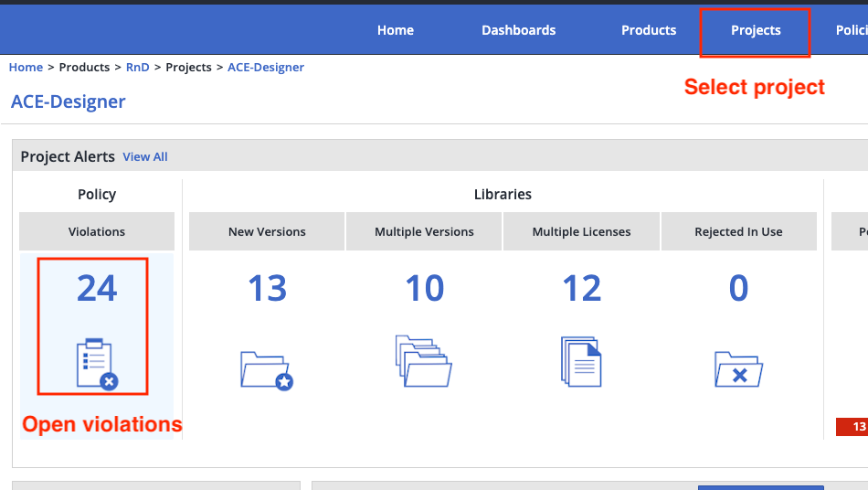Viewport: 868px width, 490px height.
Task: Click the Home breadcrumb link
Action: click(26, 68)
